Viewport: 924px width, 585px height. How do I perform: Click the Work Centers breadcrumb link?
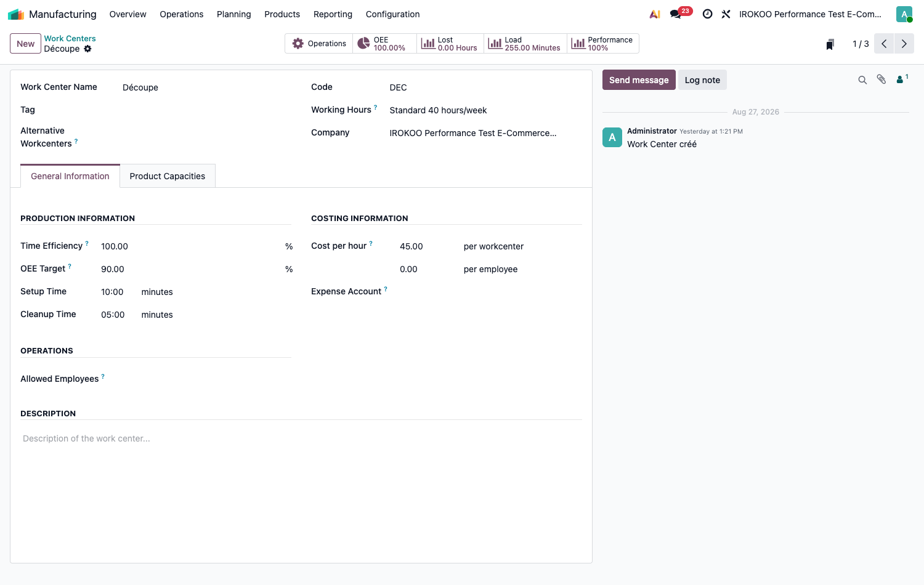[x=70, y=38]
